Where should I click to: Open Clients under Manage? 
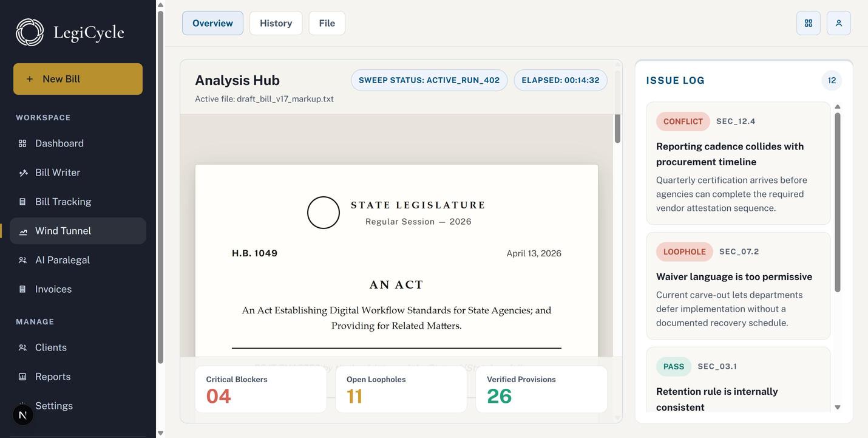click(78, 347)
